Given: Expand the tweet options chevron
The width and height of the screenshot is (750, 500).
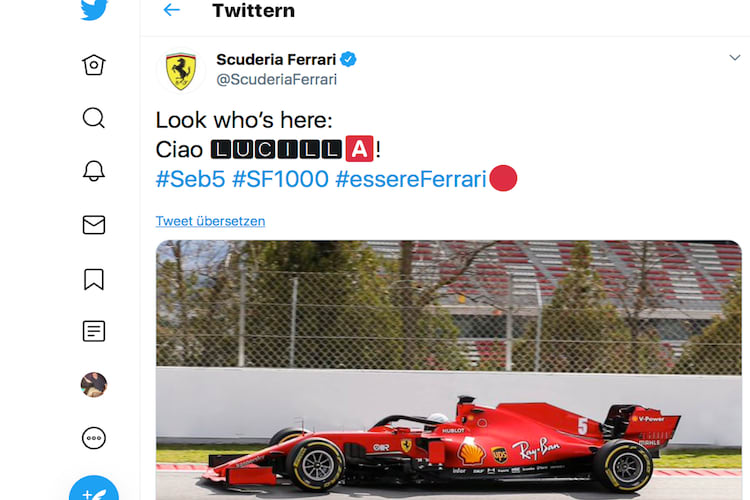Looking at the screenshot, I should (x=735, y=60).
